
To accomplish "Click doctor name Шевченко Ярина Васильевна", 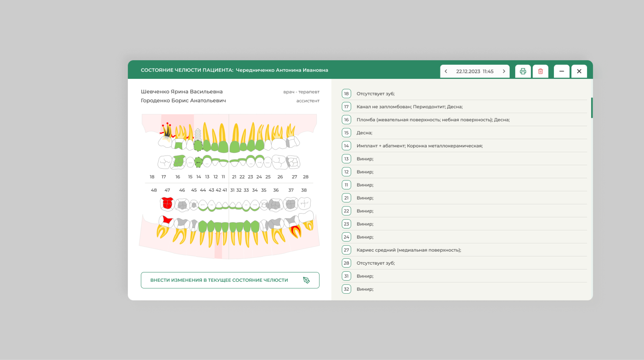I will [182, 91].
